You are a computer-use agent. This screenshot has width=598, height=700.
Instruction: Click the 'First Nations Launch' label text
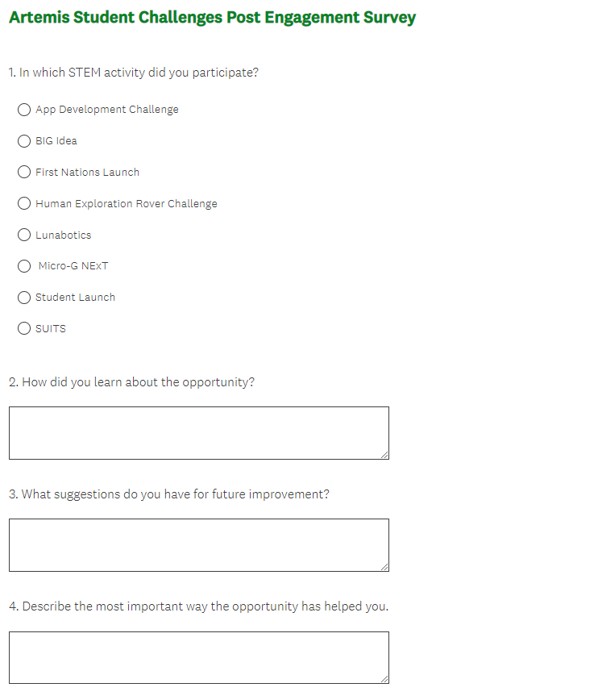click(87, 173)
